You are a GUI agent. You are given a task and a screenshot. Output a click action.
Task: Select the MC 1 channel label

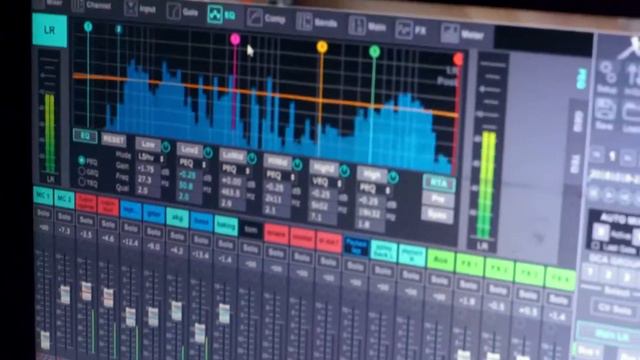click(x=43, y=196)
